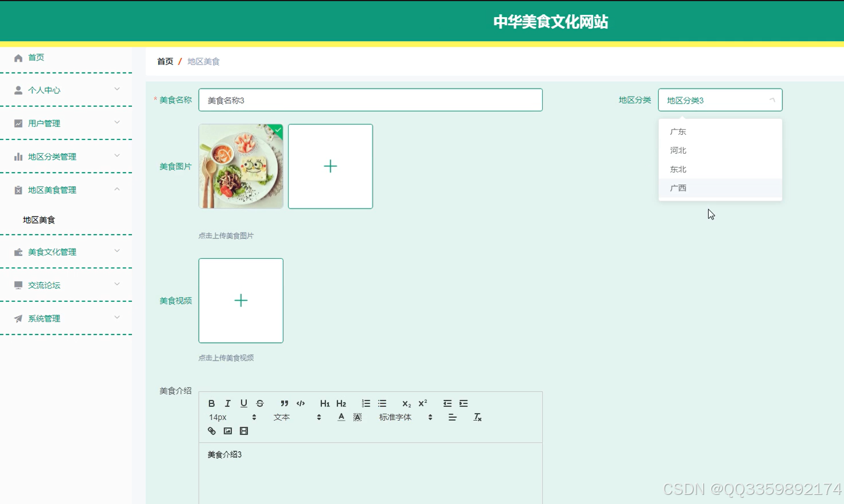Viewport: 844px width, 504px height.
Task: Click the clipboard icon beside 地区美食管理
Action: pos(18,190)
